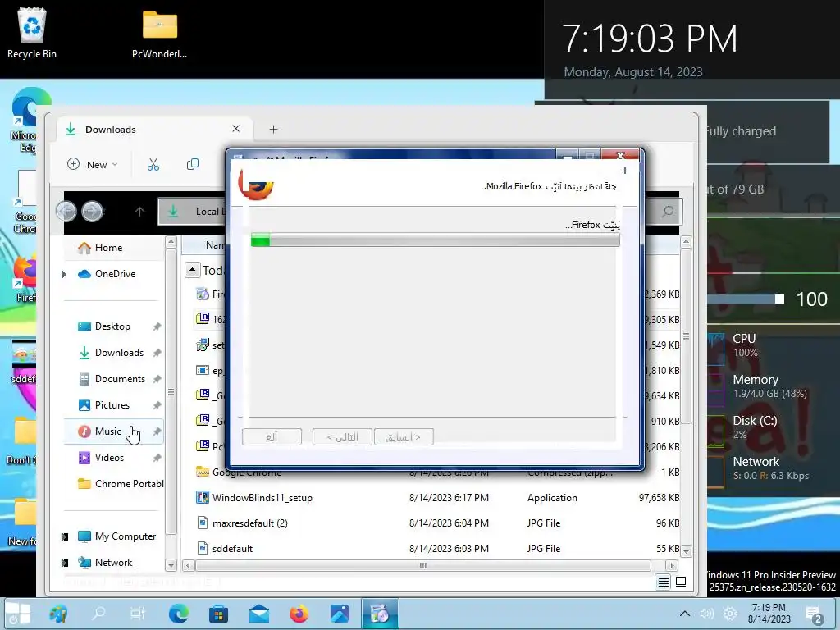
Task: Open the Photos app on the taskbar
Action: tap(339, 614)
